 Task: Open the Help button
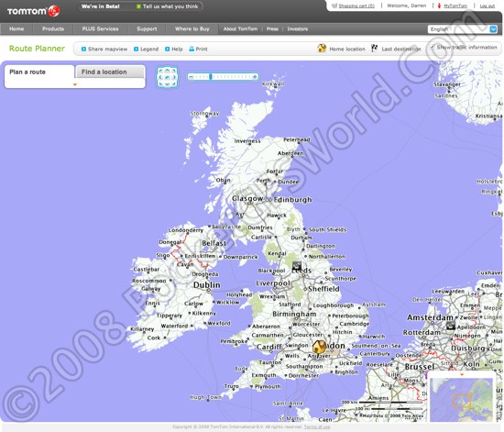point(174,49)
